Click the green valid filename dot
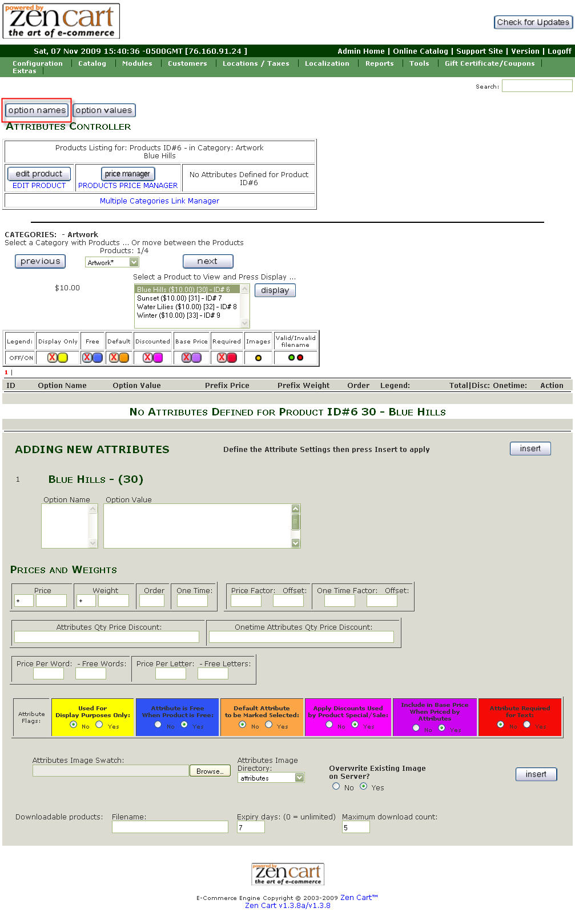 coord(291,358)
